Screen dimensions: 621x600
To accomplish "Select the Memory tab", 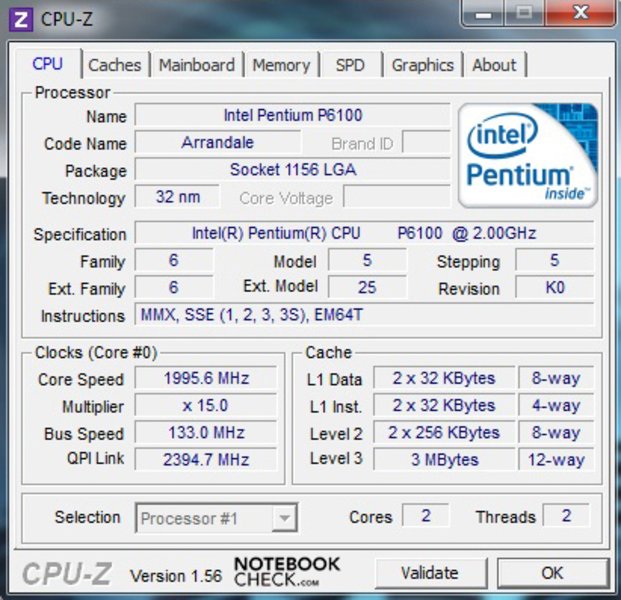I will pos(281,65).
